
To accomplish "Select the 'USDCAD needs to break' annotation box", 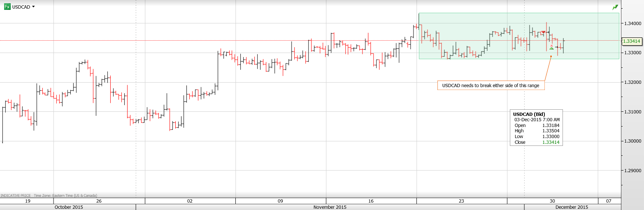I will [491, 85].
